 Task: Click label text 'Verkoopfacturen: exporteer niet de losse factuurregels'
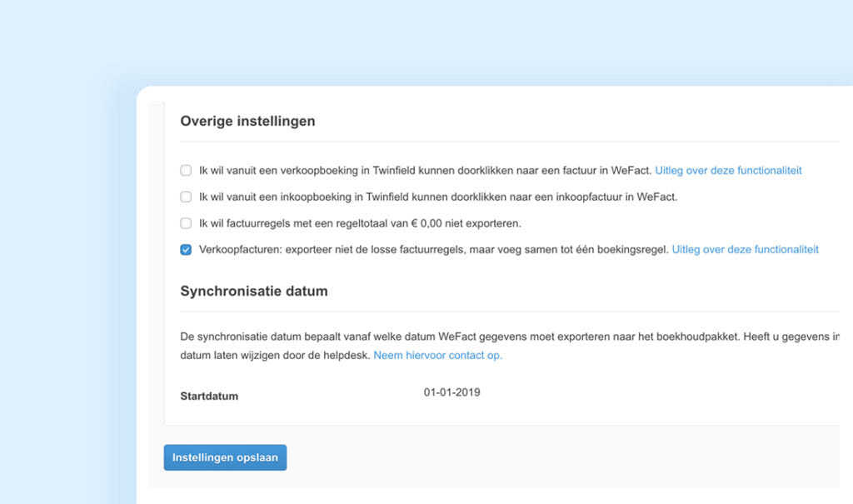pyautogui.click(x=433, y=249)
